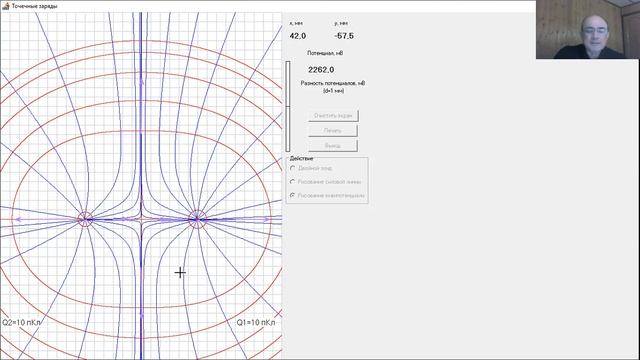Image resolution: width=640 pixels, height=360 pixels.
Task: Select the 'Рисование силовой линии' radio option
Action: (293, 182)
